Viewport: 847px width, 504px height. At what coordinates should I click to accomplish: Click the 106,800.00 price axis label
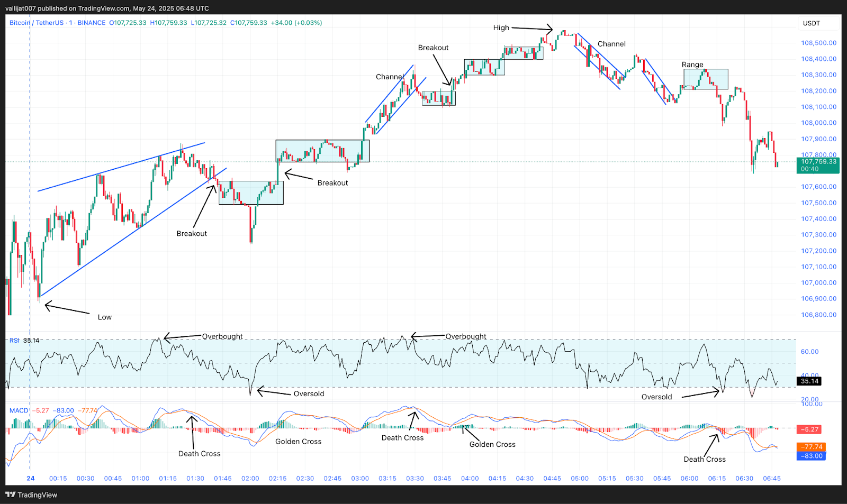point(818,315)
